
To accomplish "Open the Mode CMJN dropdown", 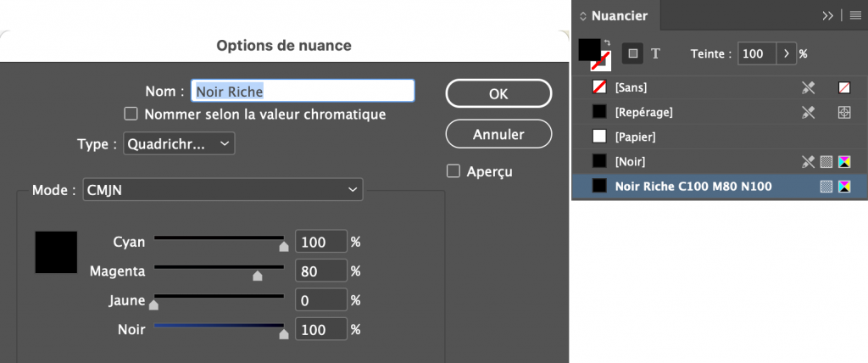I will coord(224,192).
